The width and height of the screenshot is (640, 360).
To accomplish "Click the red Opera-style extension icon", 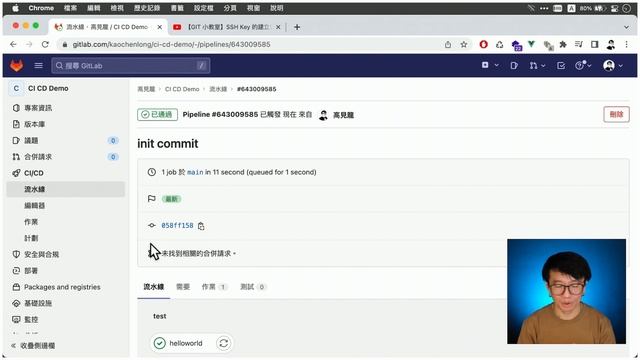I will (x=483, y=44).
